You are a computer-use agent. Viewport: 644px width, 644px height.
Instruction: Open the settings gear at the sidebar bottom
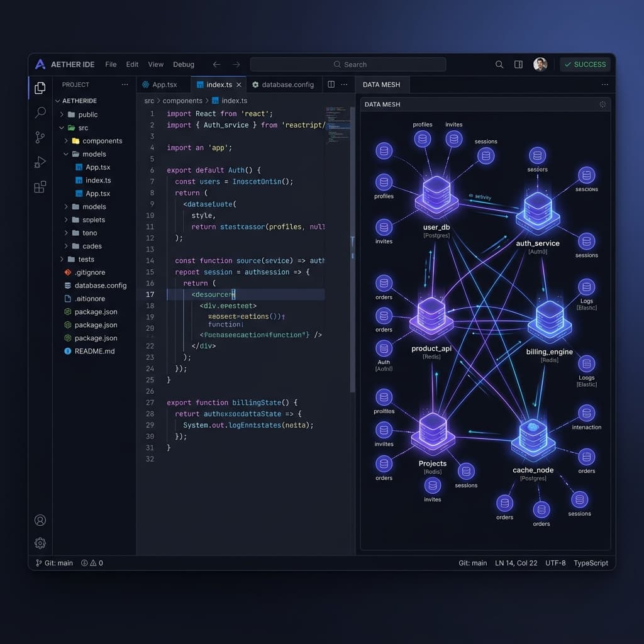click(40, 543)
